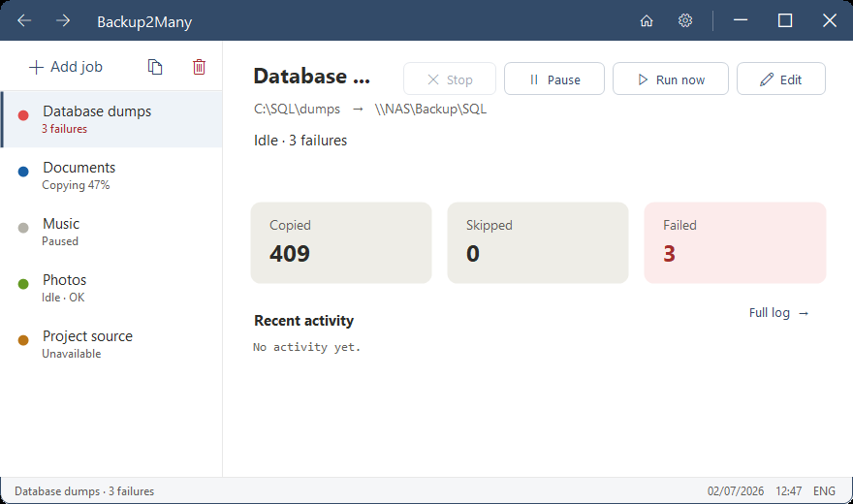Click the 'Copying 47%' status under Documents
The height and width of the screenshot is (504, 853).
(x=76, y=185)
